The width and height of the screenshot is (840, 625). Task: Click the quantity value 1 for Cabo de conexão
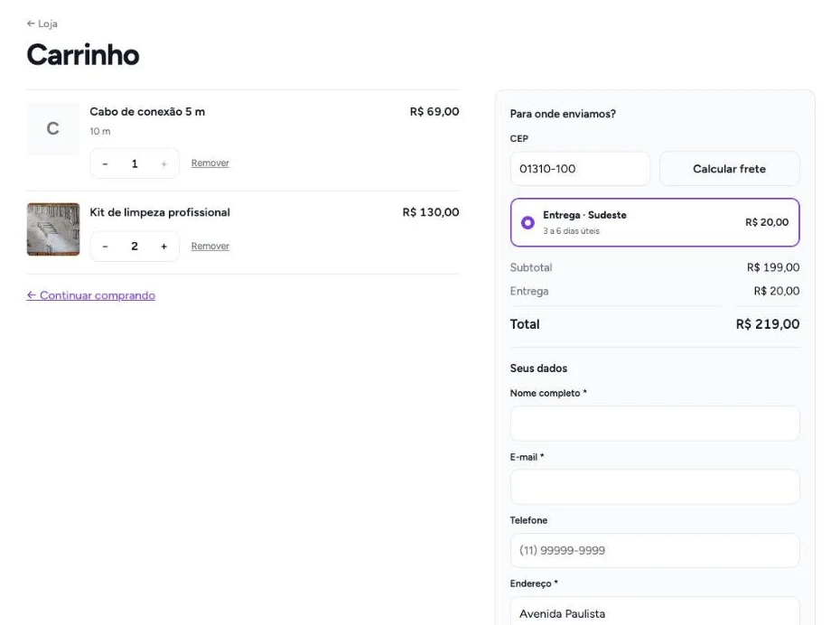tap(135, 163)
